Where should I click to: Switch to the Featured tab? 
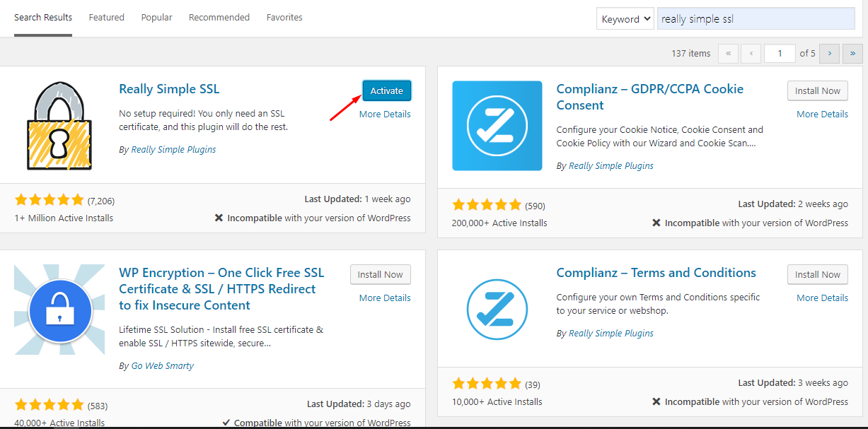[106, 18]
